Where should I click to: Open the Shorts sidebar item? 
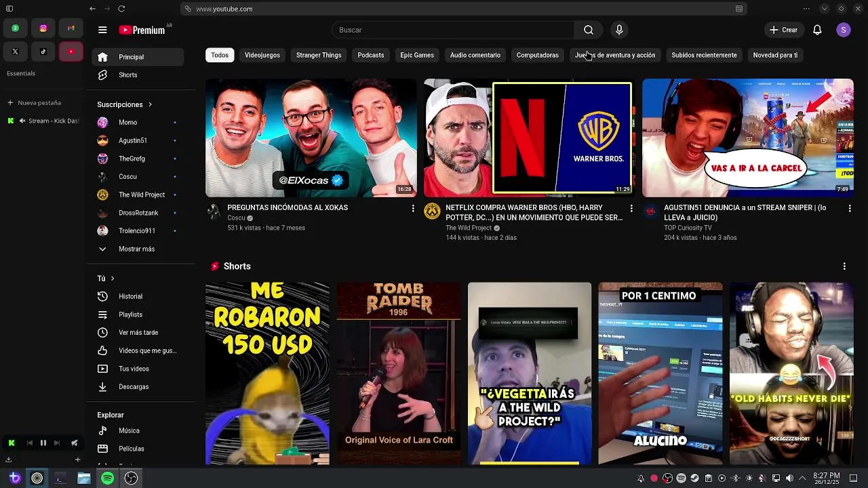pos(138,75)
